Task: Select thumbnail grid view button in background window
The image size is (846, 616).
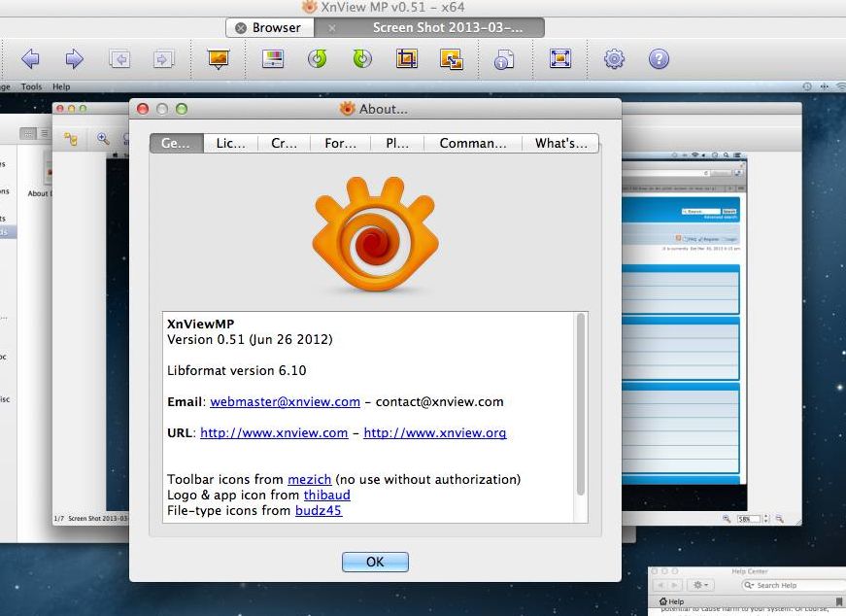Action: point(28,133)
